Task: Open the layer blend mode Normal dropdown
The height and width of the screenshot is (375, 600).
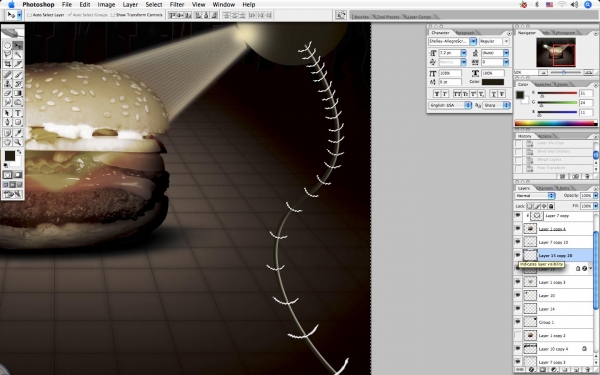Action: pos(535,196)
